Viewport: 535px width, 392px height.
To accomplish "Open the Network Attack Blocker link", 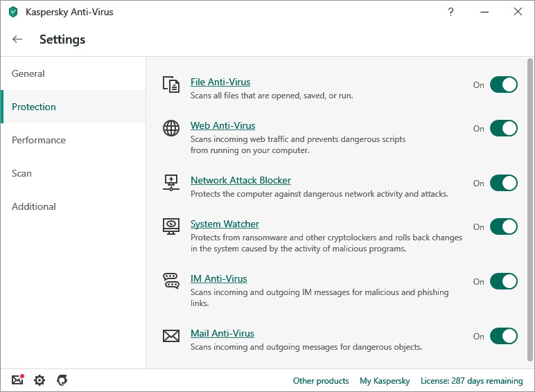I will pyautogui.click(x=240, y=180).
